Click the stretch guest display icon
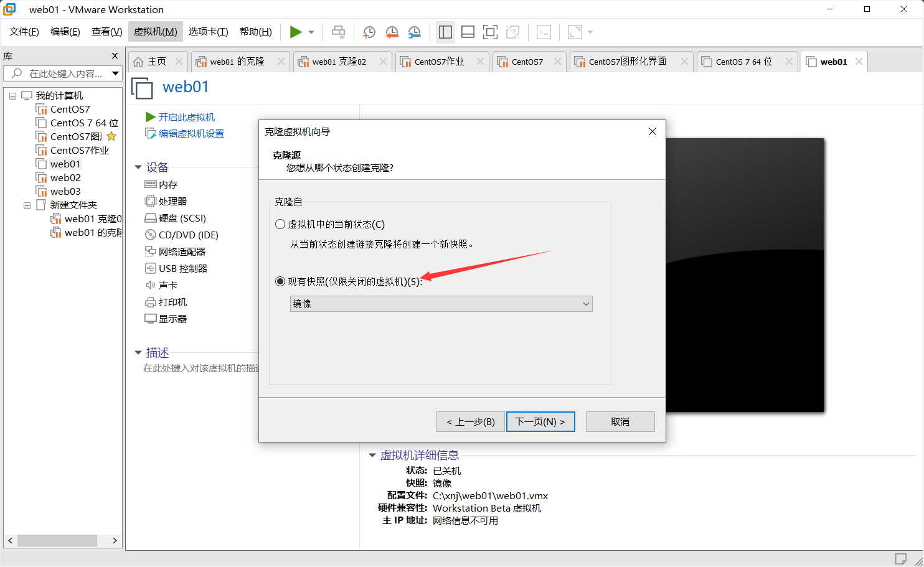The width and height of the screenshot is (924, 567). (575, 32)
